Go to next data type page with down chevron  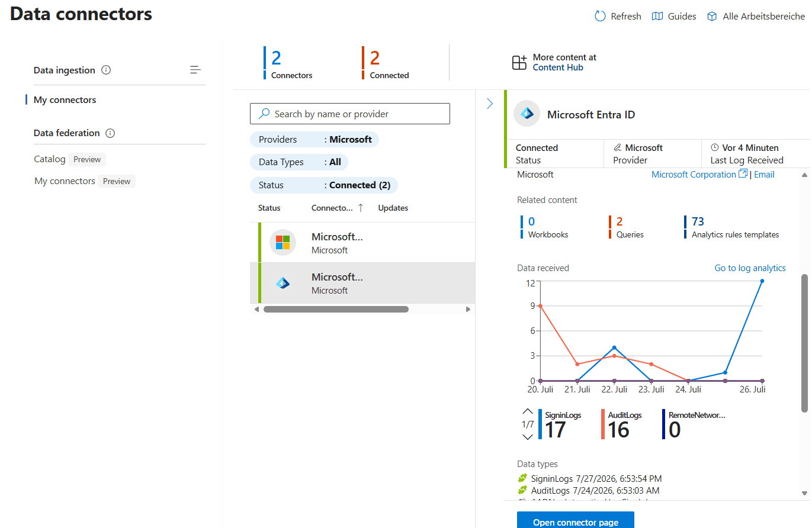click(528, 437)
